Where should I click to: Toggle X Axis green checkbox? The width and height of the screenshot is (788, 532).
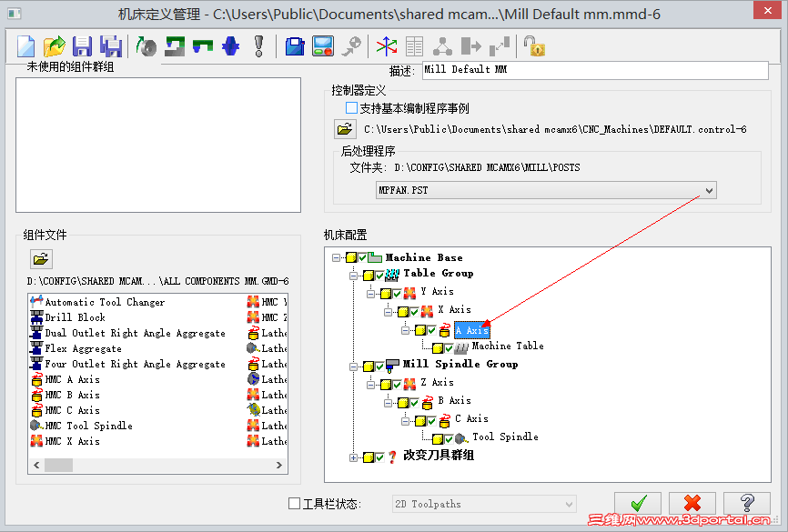click(x=414, y=312)
